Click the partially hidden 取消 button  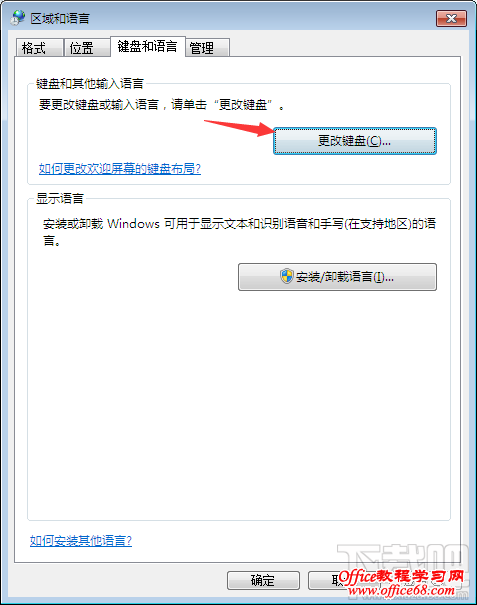(325, 580)
